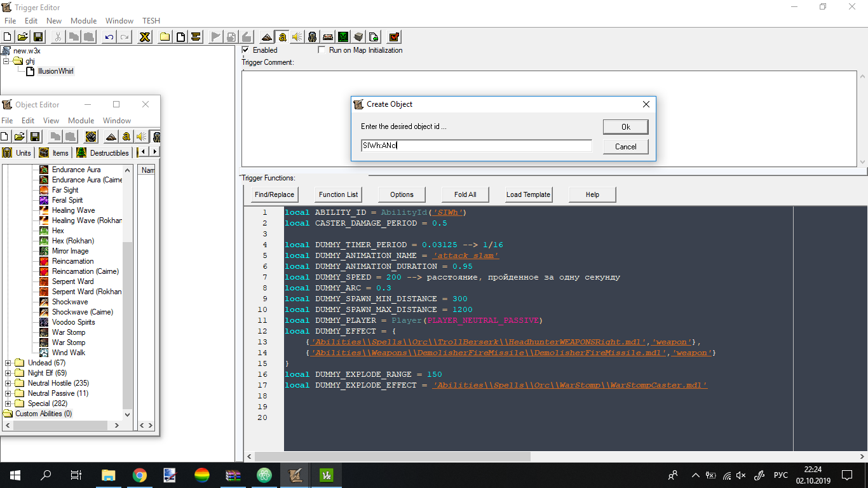Click the Chrome icon on the taskbar
868x488 pixels.
[x=140, y=475]
